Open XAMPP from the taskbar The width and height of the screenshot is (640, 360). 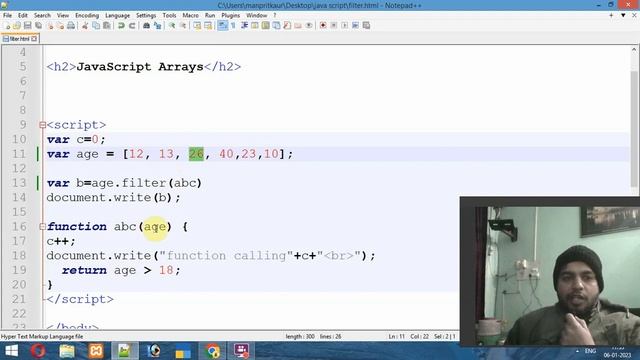click(x=96, y=351)
